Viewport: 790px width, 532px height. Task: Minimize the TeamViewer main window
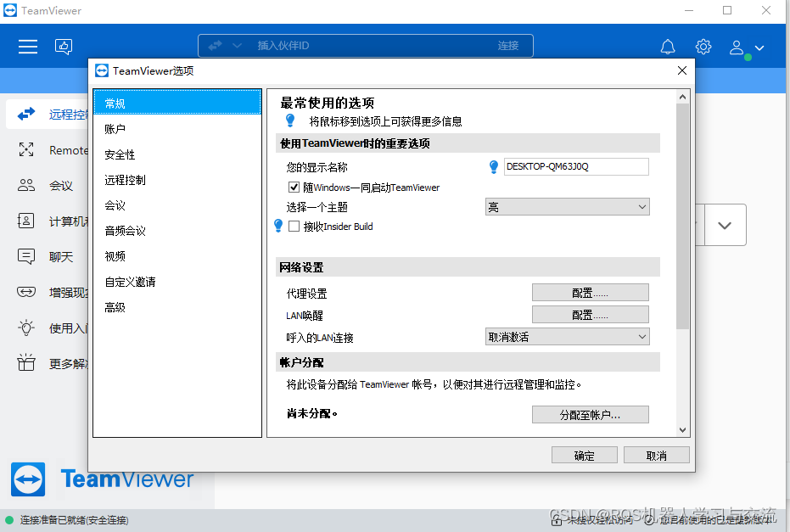(689, 10)
